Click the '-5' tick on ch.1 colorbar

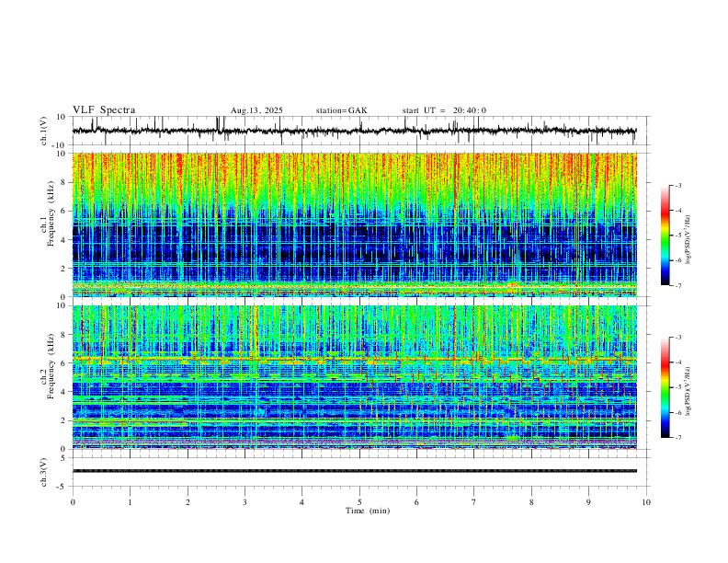678,236
